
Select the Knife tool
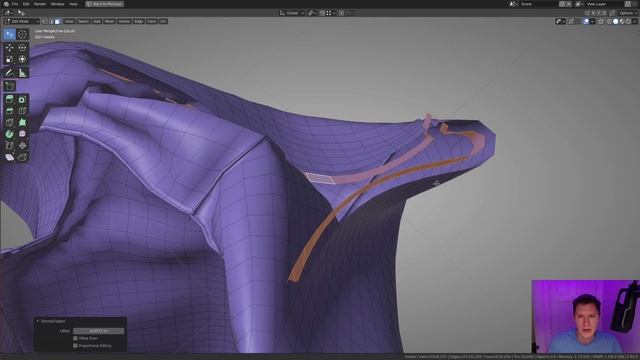click(9, 122)
